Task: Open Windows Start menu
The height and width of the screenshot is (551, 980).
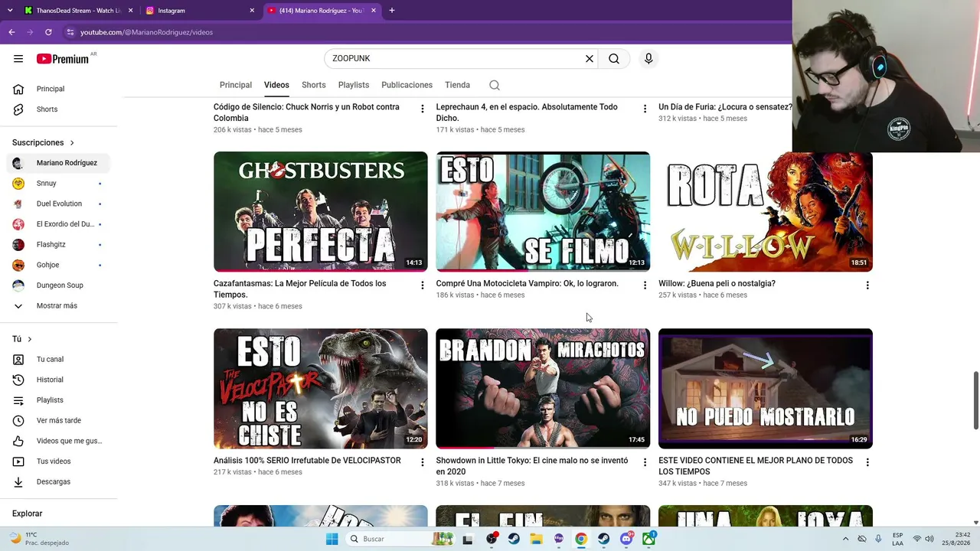Action: (x=332, y=539)
